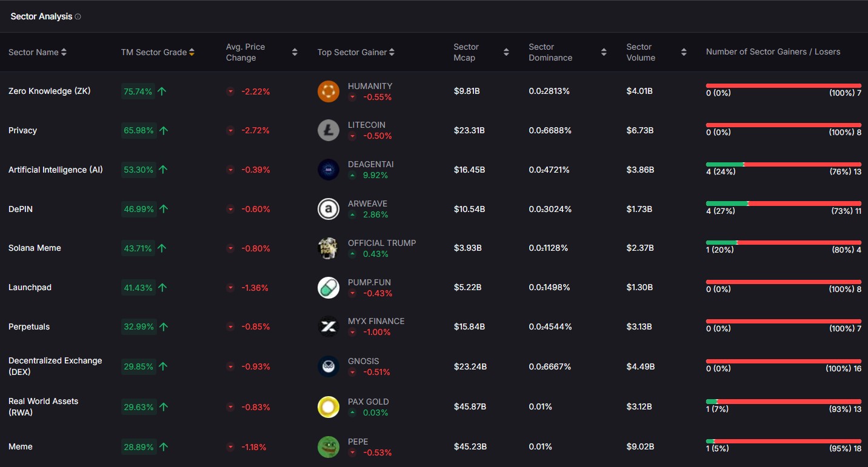Click green up arrow beside 65.98% grade
Screen dimensions: 868x467
coord(164,130)
